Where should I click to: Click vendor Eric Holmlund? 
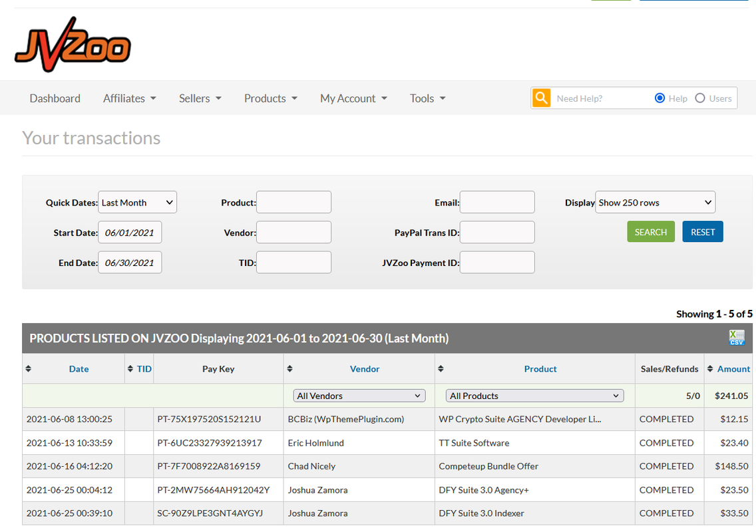tap(316, 443)
